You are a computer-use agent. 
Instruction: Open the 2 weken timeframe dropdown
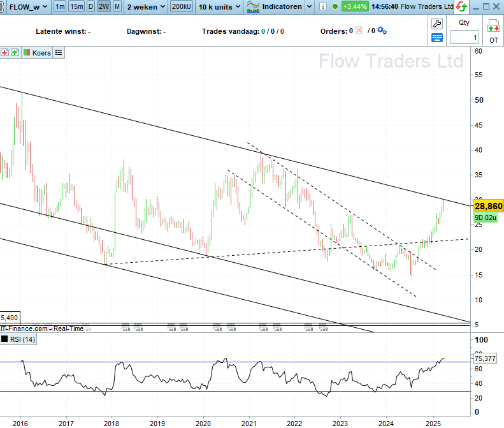pos(146,6)
